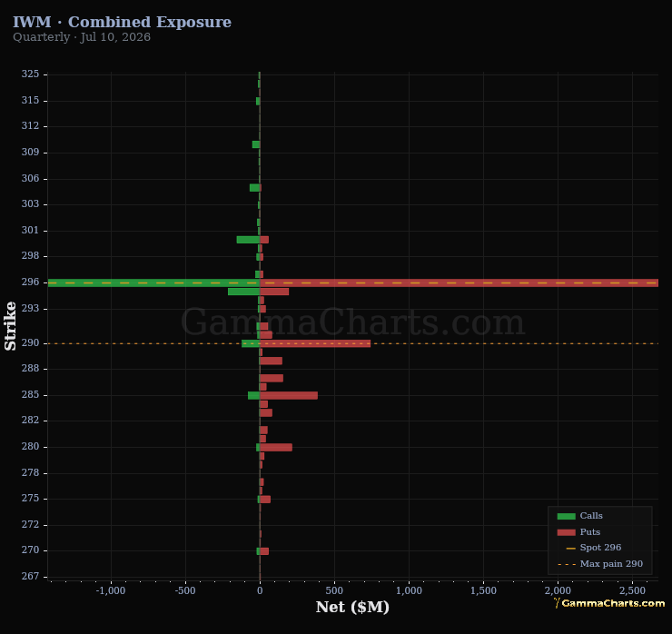This screenshot has width=672, height=634.
Task: Select the large red put bar at strike 296
Action: [x=459, y=282]
